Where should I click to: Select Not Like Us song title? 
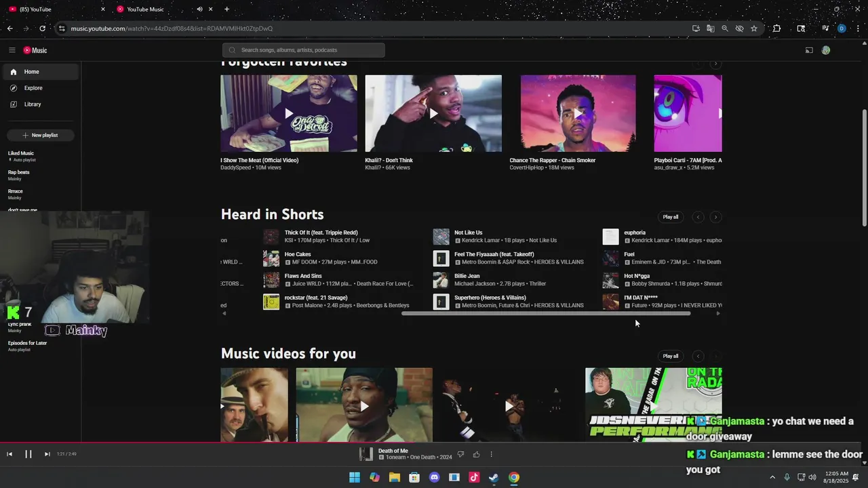pos(468,232)
